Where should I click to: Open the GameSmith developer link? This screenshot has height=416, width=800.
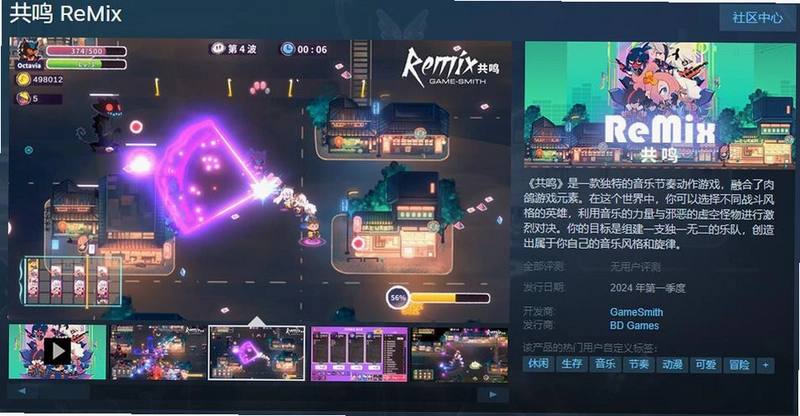[x=636, y=312]
